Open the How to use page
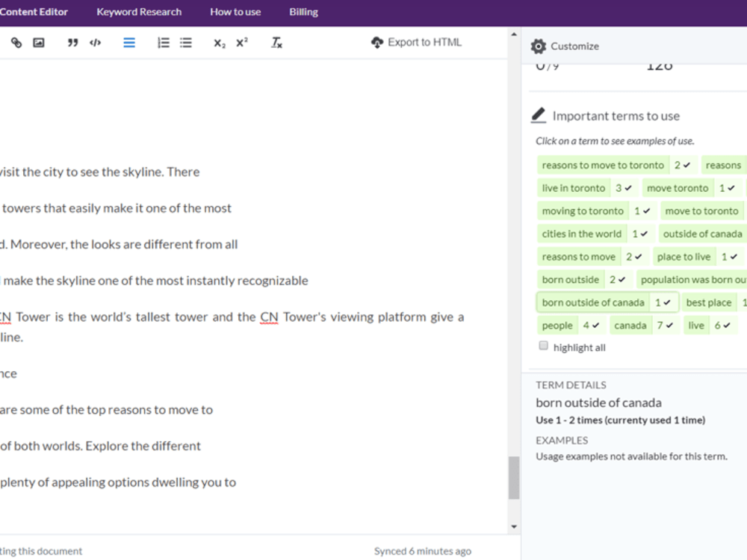Image resolution: width=747 pixels, height=560 pixels. (235, 12)
